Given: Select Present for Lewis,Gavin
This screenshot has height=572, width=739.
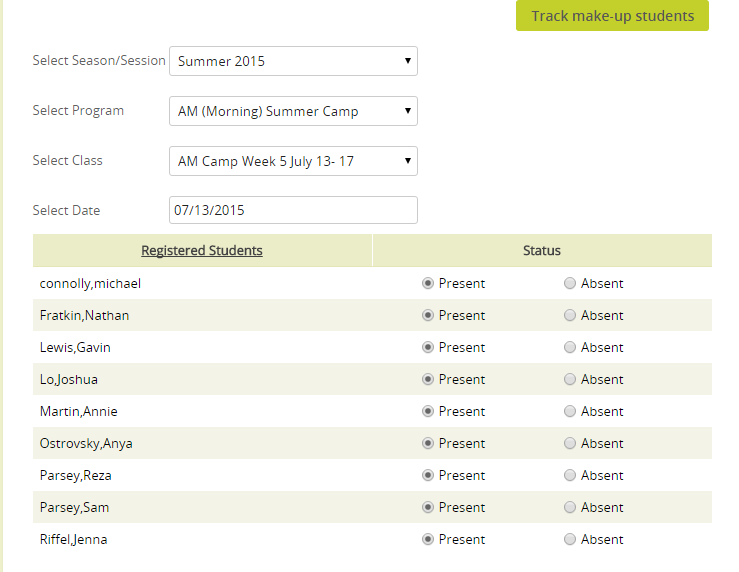Looking at the screenshot, I should tap(427, 347).
